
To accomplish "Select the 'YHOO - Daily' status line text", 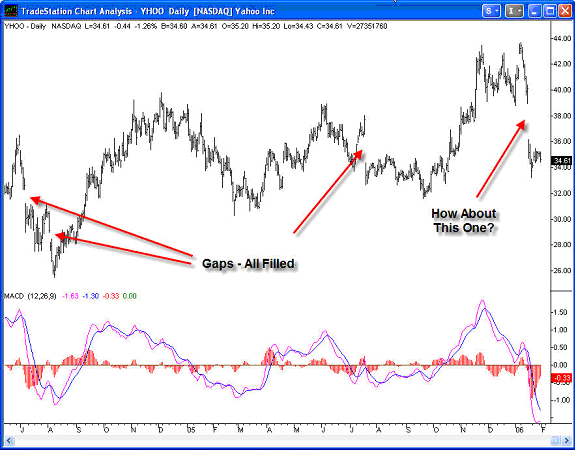I will point(25,26).
